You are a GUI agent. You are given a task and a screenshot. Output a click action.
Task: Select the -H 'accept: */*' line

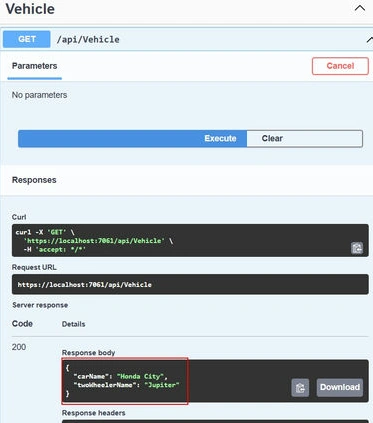pyautogui.click(x=55, y=249)
